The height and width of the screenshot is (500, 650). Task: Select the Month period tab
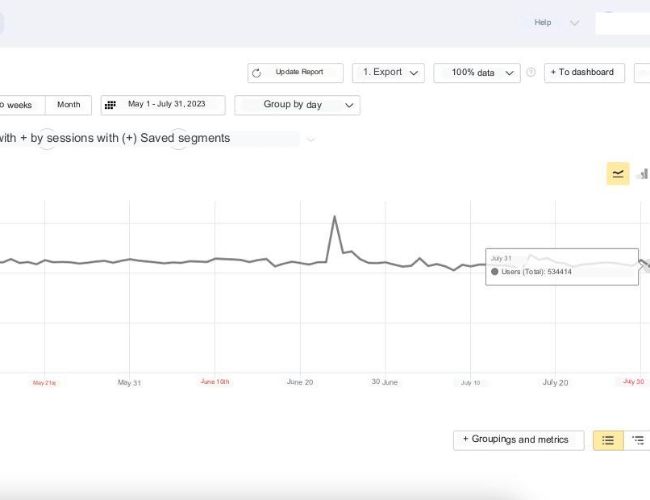[69, 105]
